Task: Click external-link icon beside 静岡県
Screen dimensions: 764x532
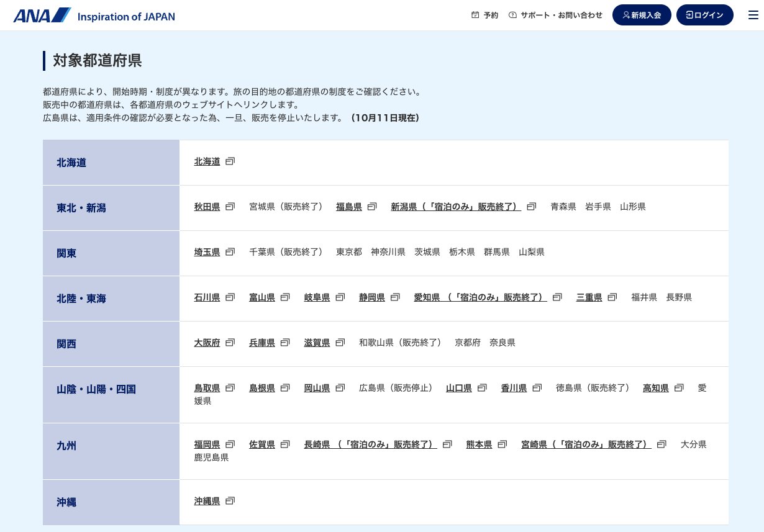Action: tap(396, 297)
